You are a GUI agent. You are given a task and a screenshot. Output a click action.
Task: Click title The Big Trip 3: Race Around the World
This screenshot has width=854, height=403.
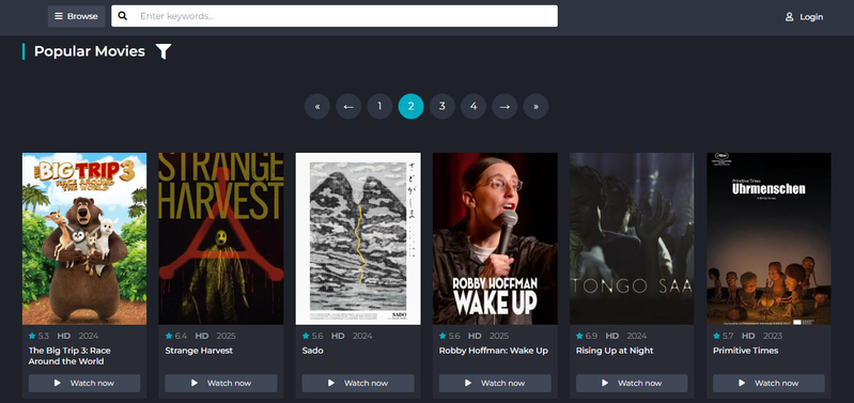click(x=70, y=356)
